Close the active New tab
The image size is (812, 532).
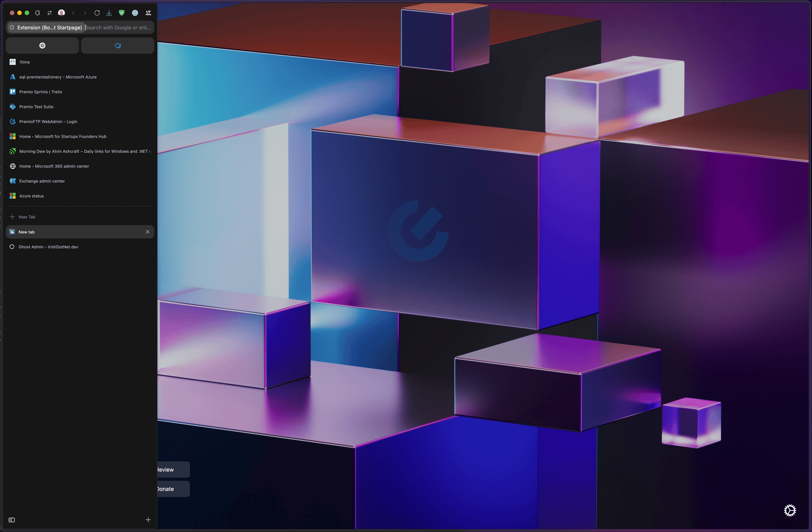[148, 232]
